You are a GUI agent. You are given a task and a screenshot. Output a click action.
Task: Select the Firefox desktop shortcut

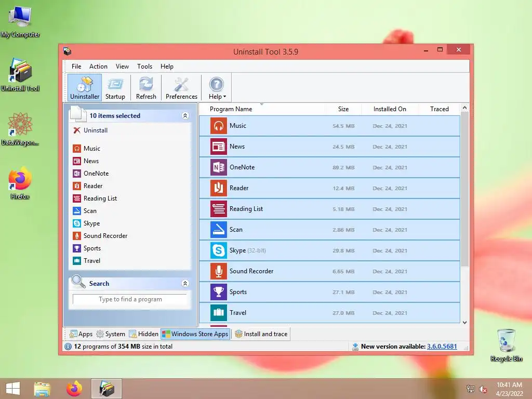click(20, 183)
